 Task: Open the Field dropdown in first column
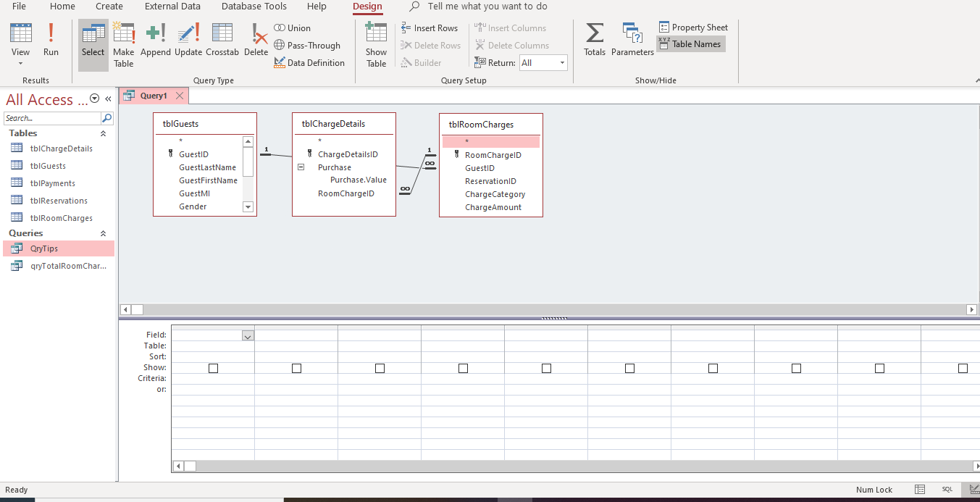click(x=248, y=335)
